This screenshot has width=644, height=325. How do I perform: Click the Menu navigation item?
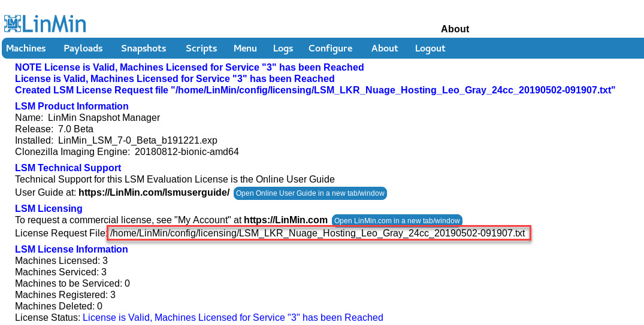tap(245, 48)
